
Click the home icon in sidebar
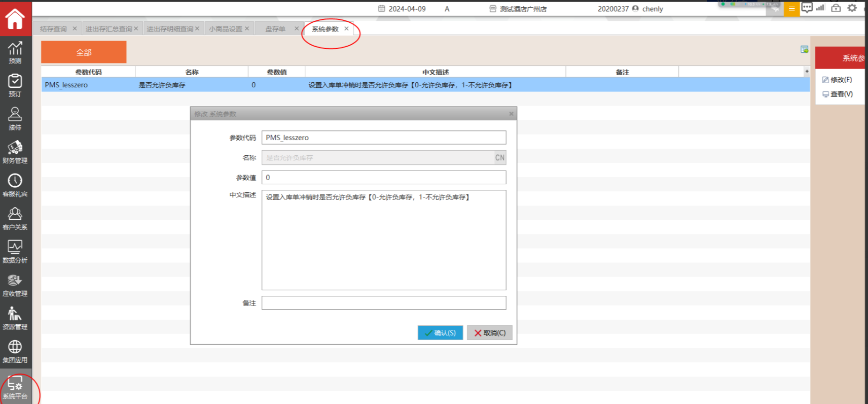[15, 19]
